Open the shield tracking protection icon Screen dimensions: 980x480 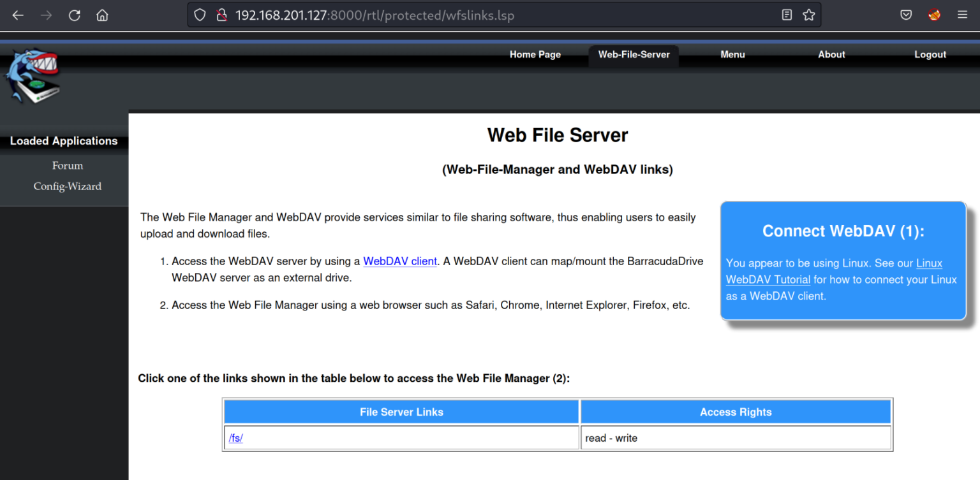200,15
